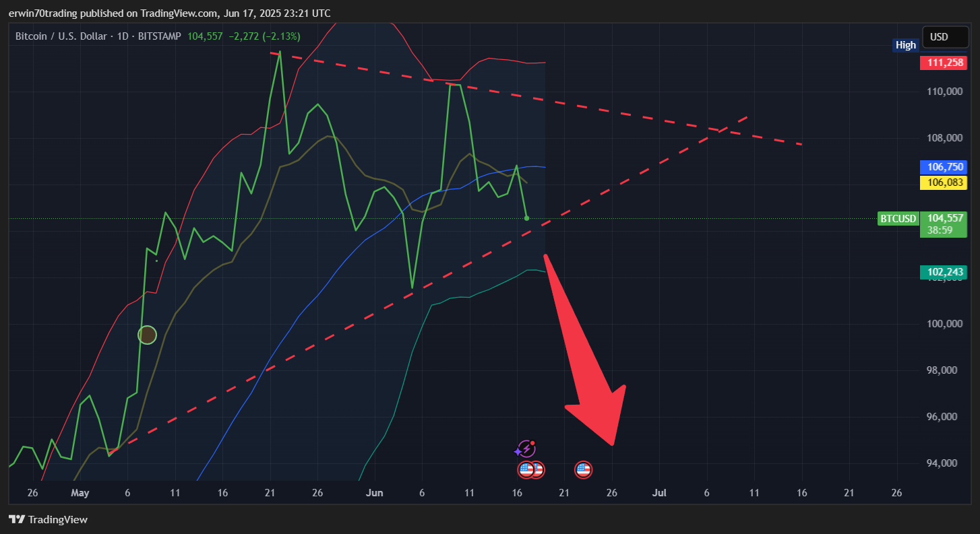This screenshot has width=980, height=534.
Task: Click the green 104,557 label on the price axis
Action: pyautogui.click(x=944, y=218)
